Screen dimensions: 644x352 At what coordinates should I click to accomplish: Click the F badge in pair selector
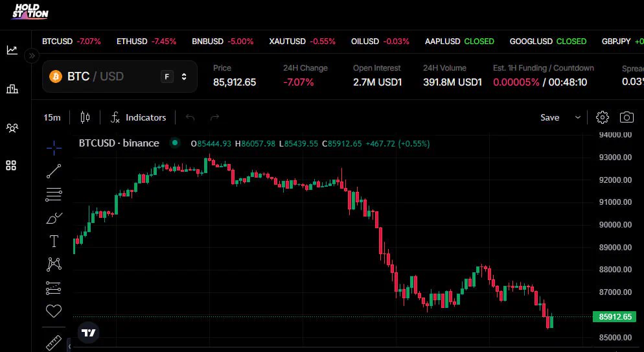click(x=167, y=76)
